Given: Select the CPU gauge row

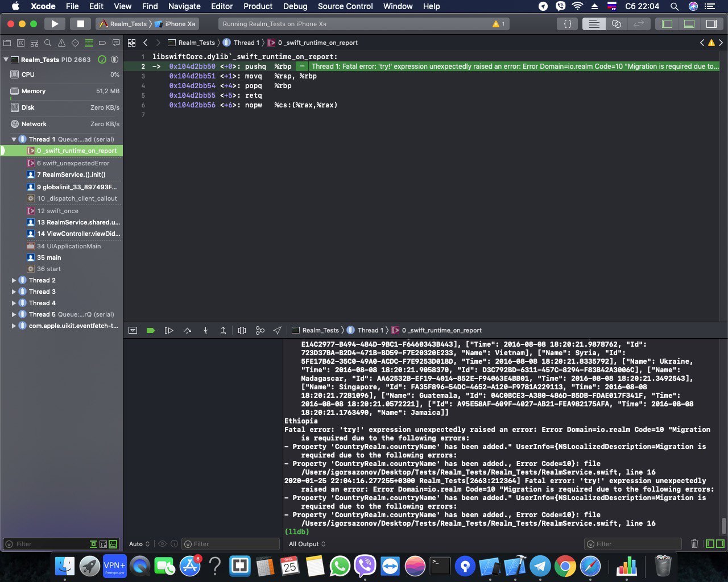Looking at the screenshot, I should (x=61, y=74).
